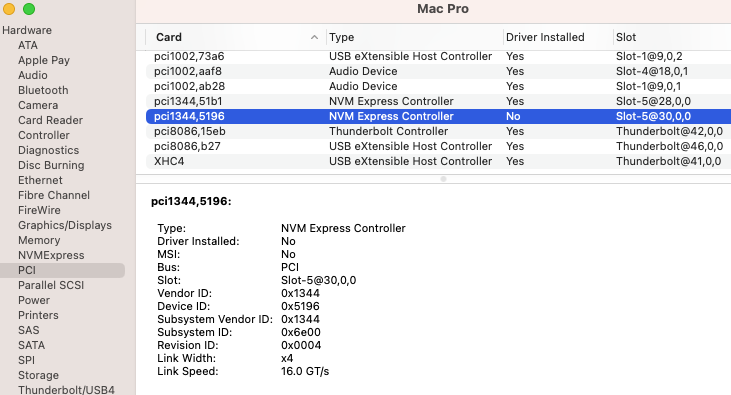Open Apple Pay hardware section
Viewport: 731px width, 395px height.
pos(44,60)
